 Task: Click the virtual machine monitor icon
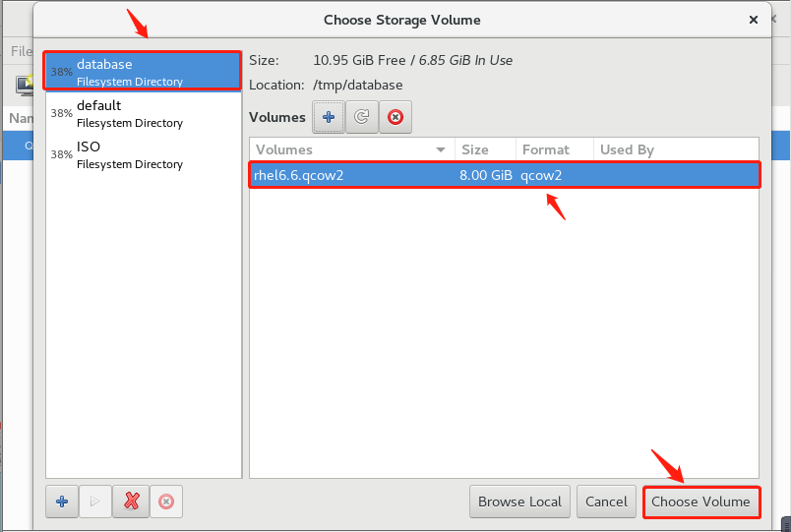coord(25,85)
